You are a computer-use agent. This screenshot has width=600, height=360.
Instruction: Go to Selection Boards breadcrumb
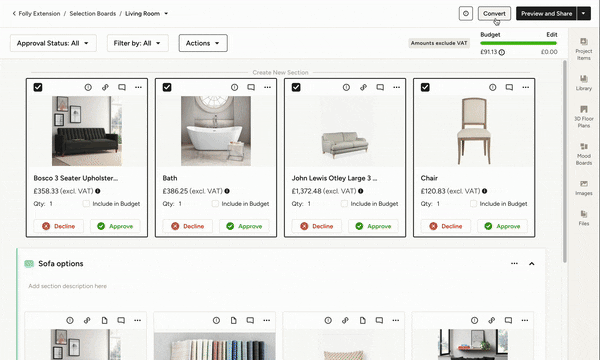[93, 13]
